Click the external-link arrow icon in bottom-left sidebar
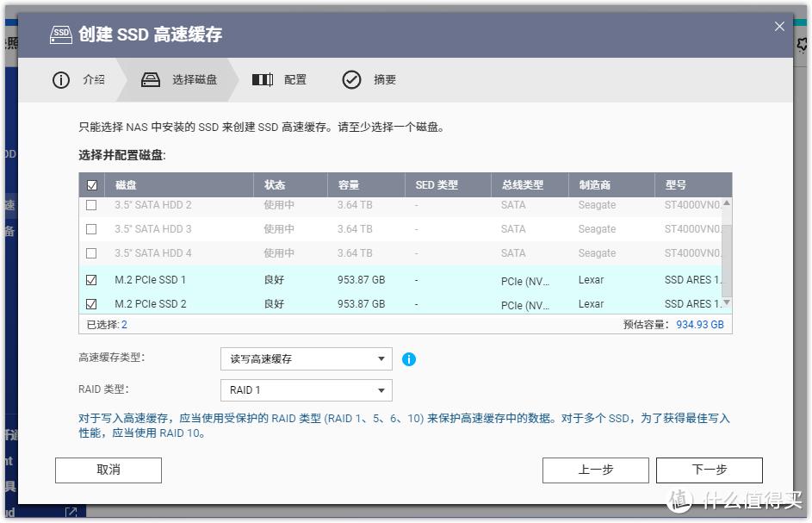 point(70,511)
